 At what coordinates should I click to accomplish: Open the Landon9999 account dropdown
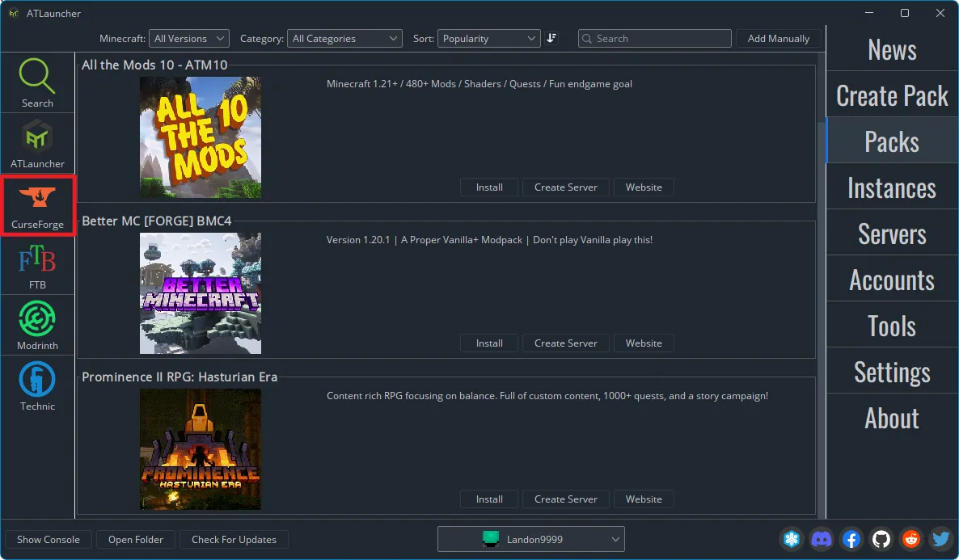531,539
